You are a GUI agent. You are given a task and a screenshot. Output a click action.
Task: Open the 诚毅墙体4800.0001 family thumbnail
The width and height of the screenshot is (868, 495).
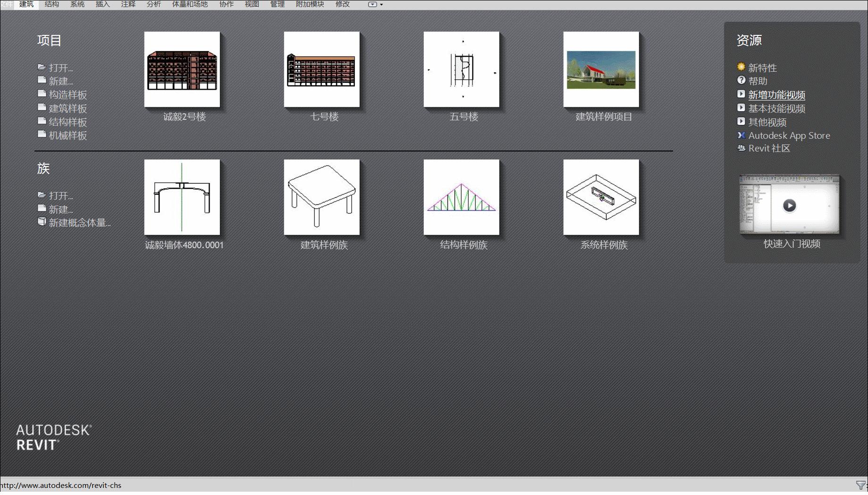(182, 197)
